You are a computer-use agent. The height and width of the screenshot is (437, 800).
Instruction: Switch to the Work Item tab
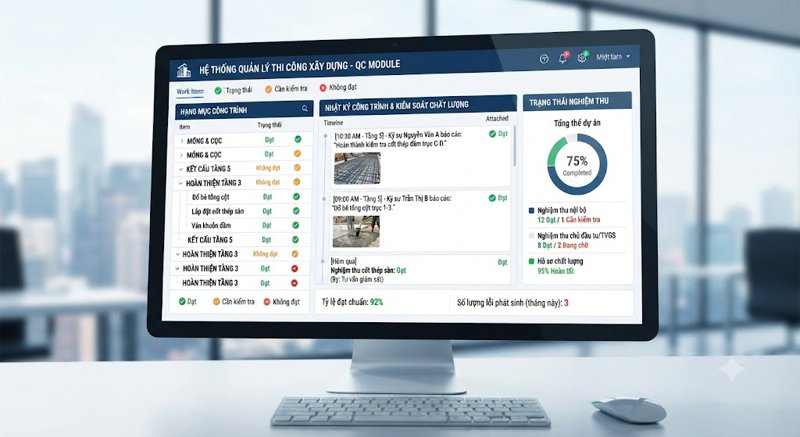pyautogui.click(x=190, y=92)
